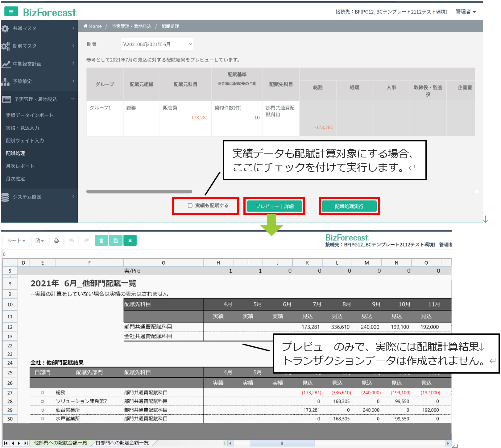
Task: Switch to 自部門への配賦金額一覧 sheet tab
Action: [x=122, y=443]
